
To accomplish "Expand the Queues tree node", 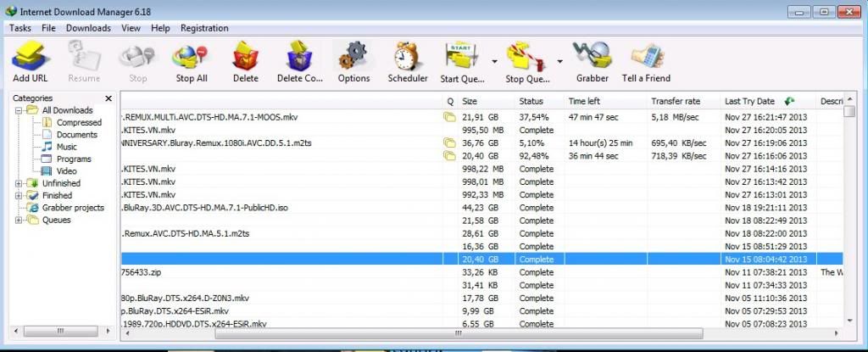I will pyautogui.click(x=19, y=220).
